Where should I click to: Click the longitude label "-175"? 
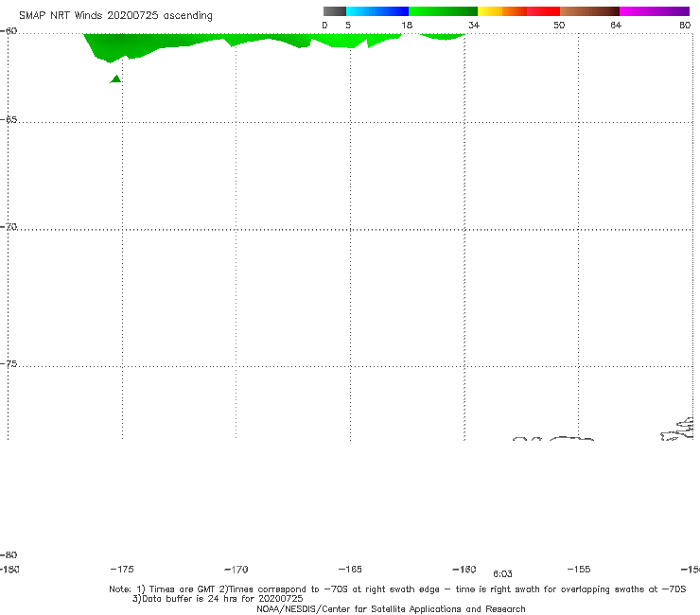122,570
